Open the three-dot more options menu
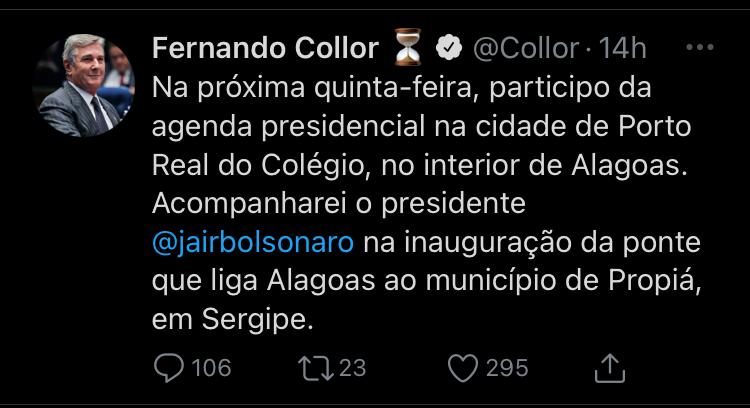750x408 pixels. pyautogui.click(x=704, y=47)
